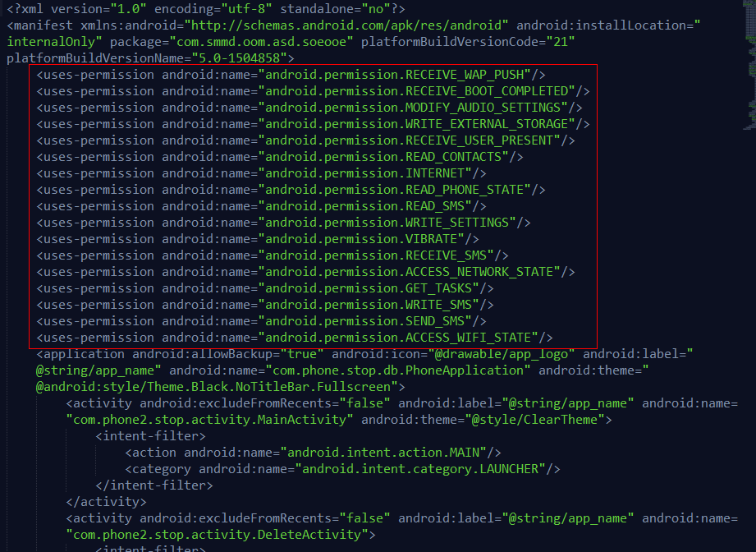This screenshot has height=552, width=756.
Task: Click the schemas.android.com namespace URL
Action: click(x=368, y=25)
